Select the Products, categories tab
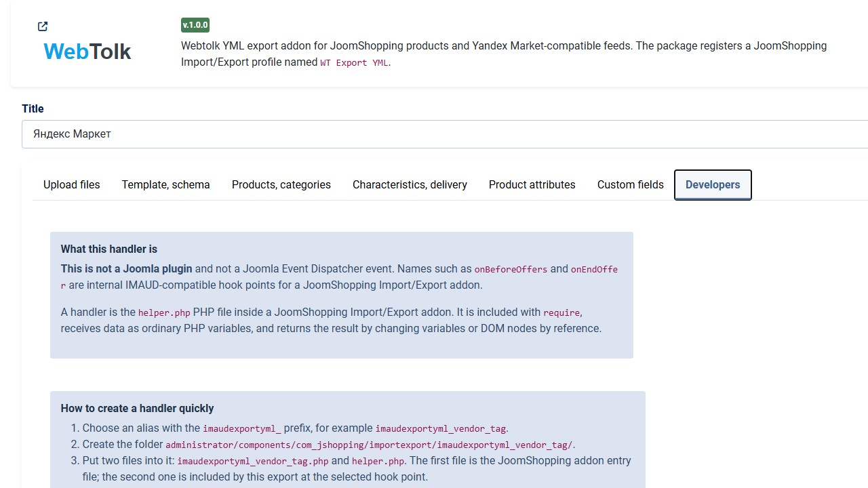Image resolution: width=868 pixels, height=488 pixels. [281, 185]
